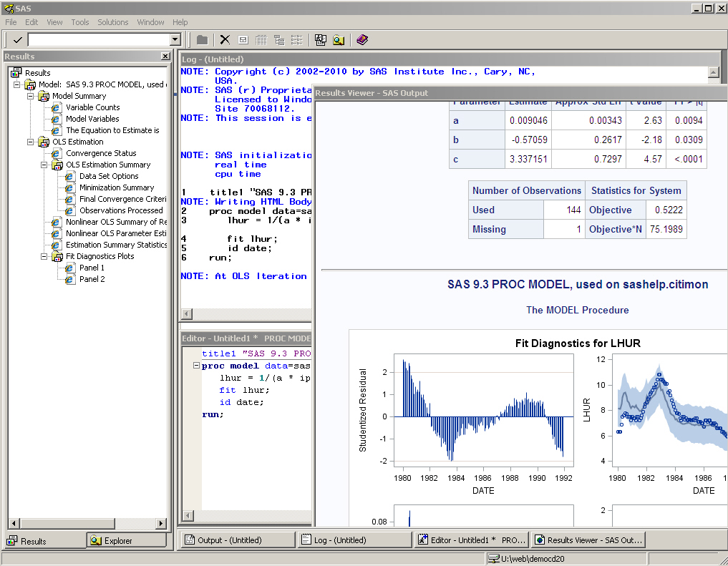Switch to the Results tab
Screen dimensions: 728x566
pos(47,541)
